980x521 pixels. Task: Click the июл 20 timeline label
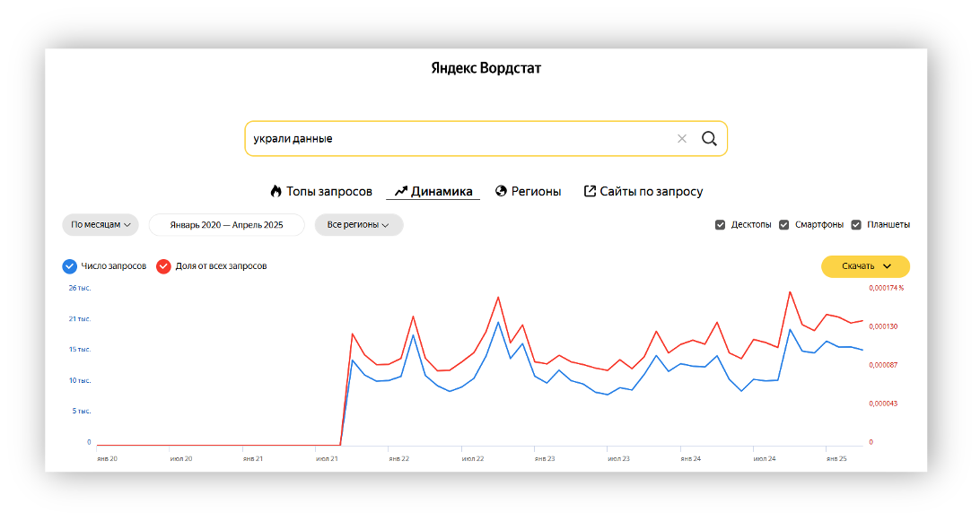click(x=181, y=458)
